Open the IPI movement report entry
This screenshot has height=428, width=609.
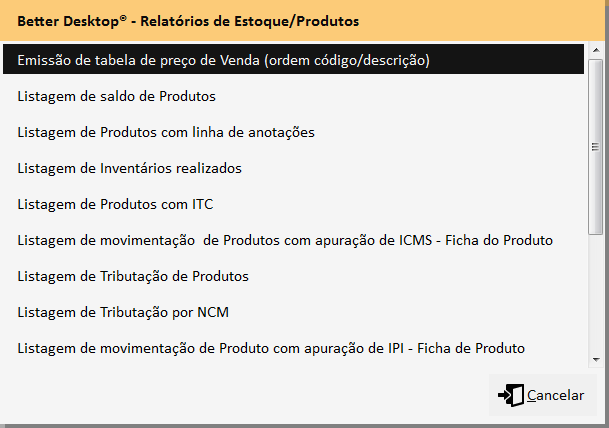[x=272, y=348]
